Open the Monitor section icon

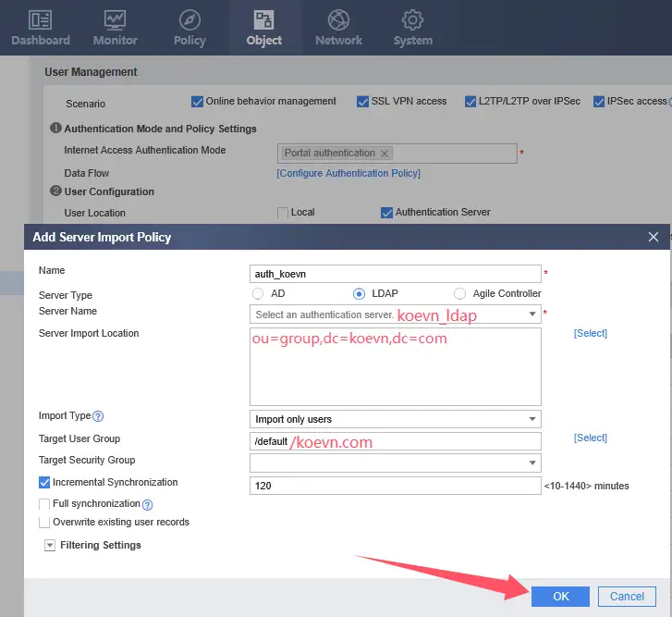pos(115,19)
